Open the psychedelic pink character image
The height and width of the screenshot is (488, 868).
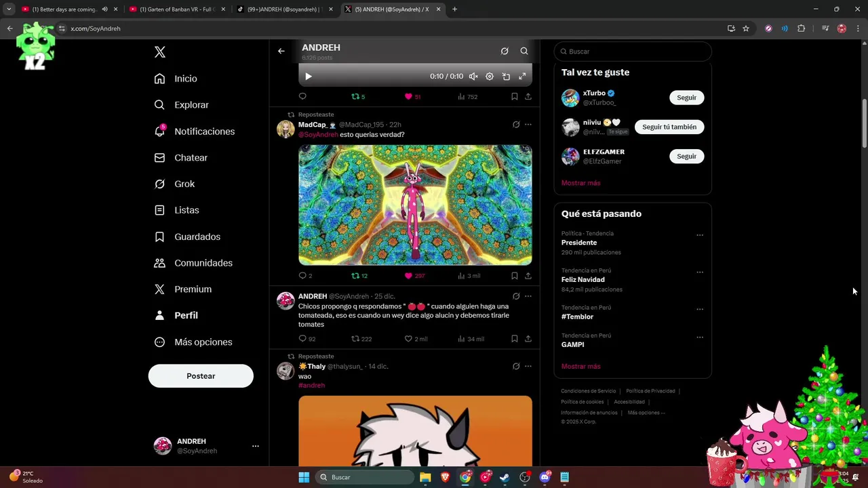click(415, 205)
